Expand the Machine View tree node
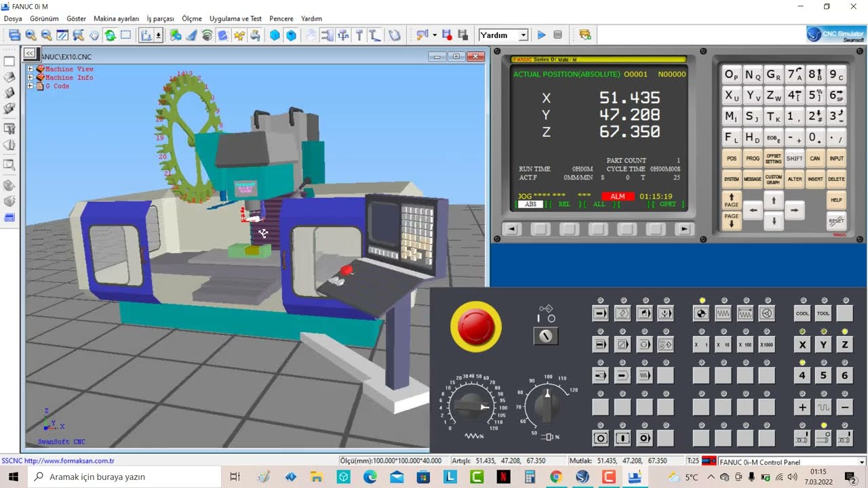Image resolution: width=868 pixels, height=488 pixels. [31, 69]
